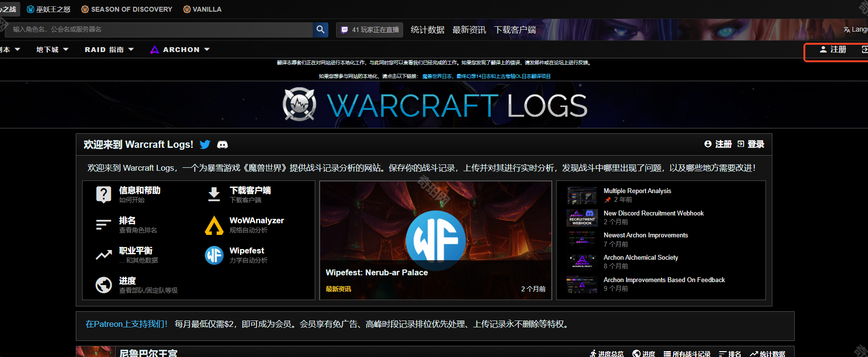Open the Newest Archon Improvements thumbnail
This screenshot has height=357, width=868.
tap(582, 240)
